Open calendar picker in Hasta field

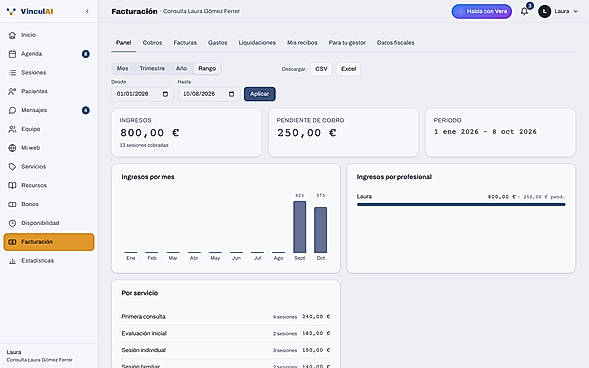coord(232,94)
